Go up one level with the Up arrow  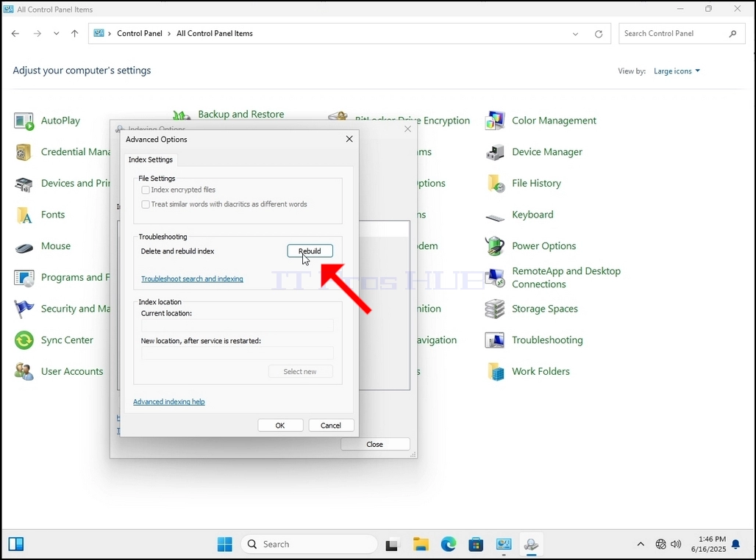pyautogui.click(x=74, y=34)
